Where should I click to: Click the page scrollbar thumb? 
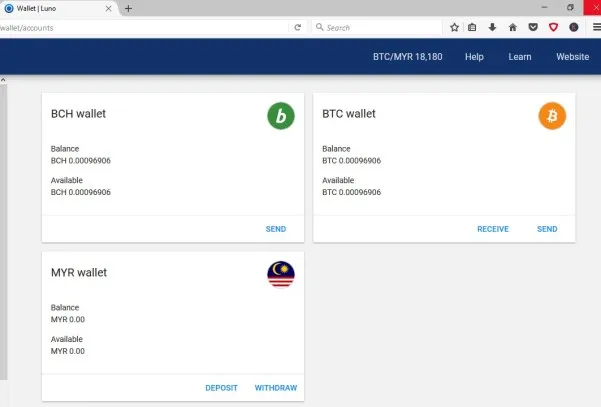[3, 232]
